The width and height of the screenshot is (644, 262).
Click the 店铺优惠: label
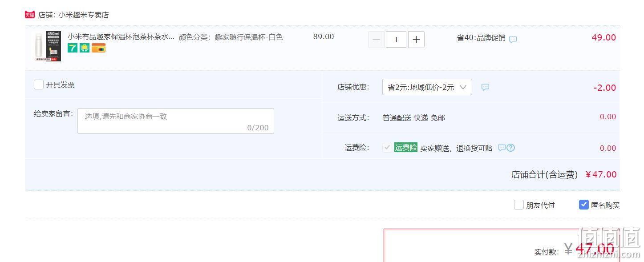[x=353, y=87]
